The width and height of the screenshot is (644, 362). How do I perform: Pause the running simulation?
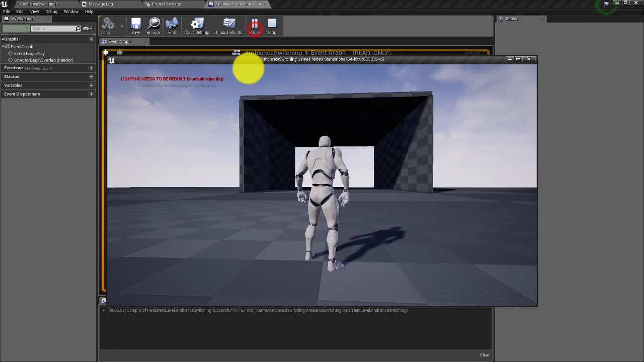[255, 26]
